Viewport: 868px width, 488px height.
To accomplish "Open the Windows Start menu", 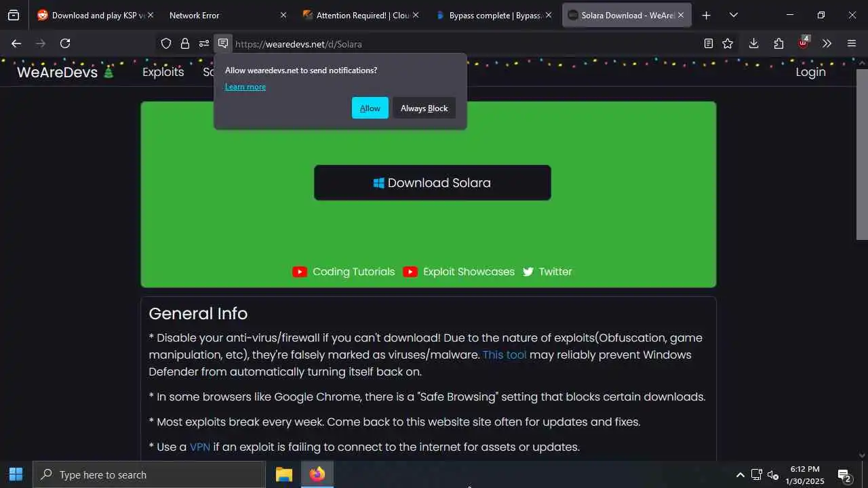I will (x=16, y=474).
